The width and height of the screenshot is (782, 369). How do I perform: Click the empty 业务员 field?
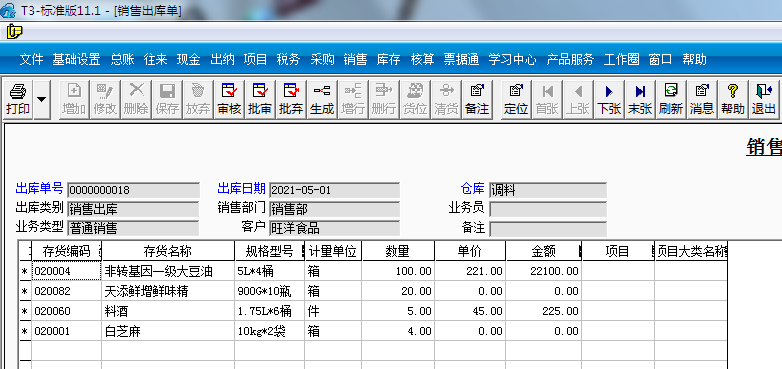(x=548, y=209)
